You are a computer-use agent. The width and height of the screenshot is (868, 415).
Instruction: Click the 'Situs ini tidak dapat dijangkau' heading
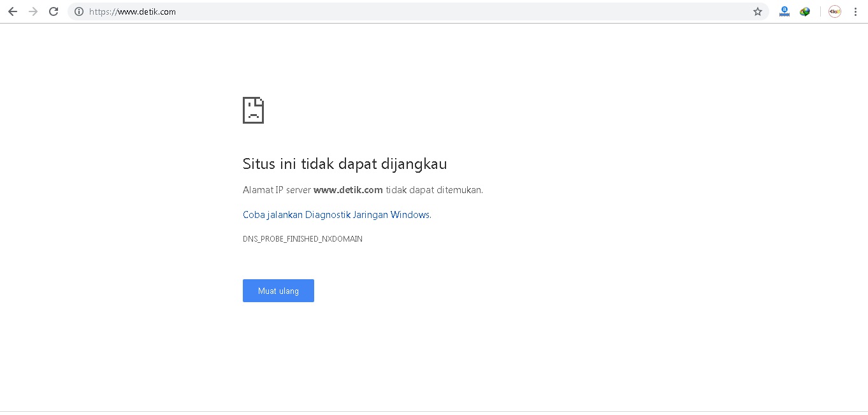(345, 164)
